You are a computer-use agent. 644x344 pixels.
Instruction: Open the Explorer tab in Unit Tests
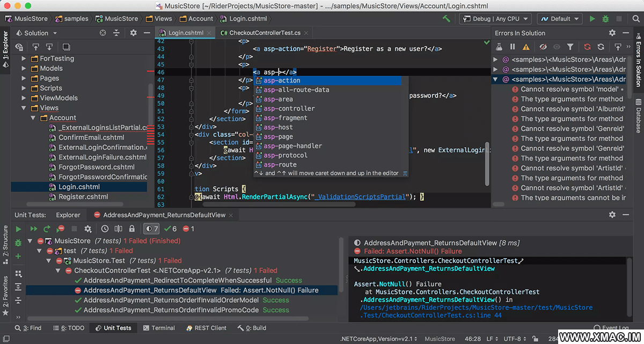[x=68, y=215]
